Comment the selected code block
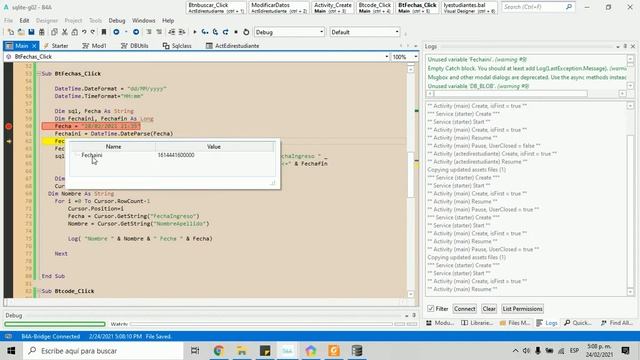 (149, 32)
